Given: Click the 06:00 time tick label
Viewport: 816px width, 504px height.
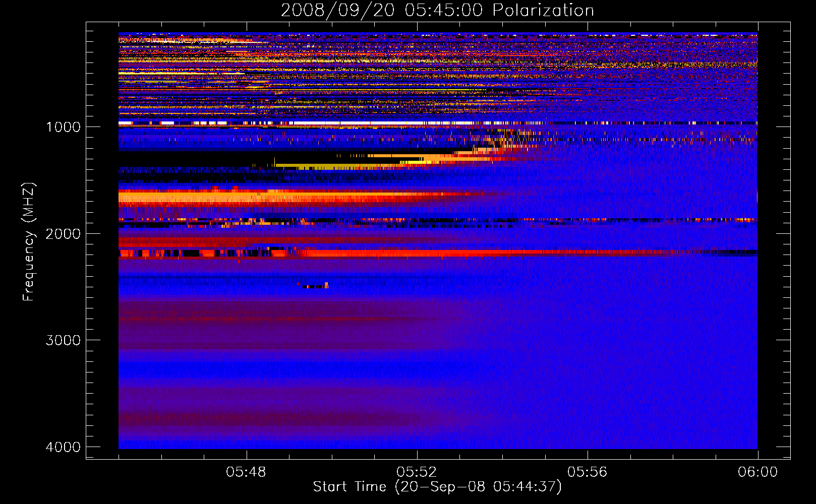Looking at the screenshot, I should coord(757,472).
